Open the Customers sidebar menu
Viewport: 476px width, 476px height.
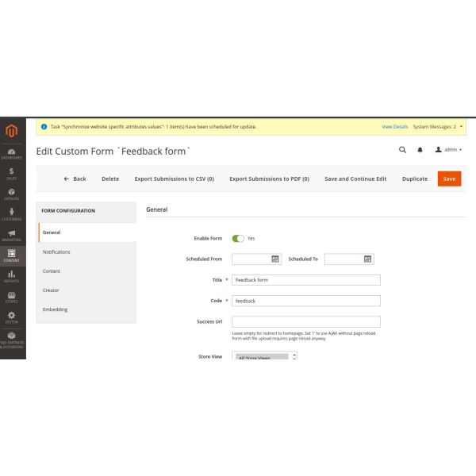(12, 215)
